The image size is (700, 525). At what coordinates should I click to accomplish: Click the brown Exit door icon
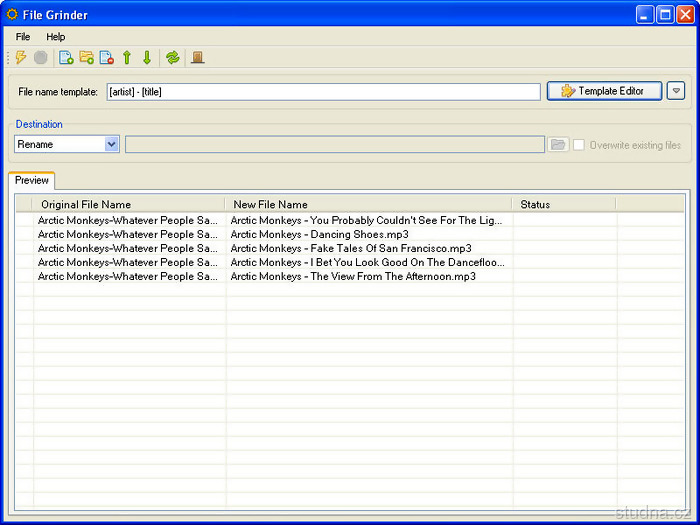(198, 58)
